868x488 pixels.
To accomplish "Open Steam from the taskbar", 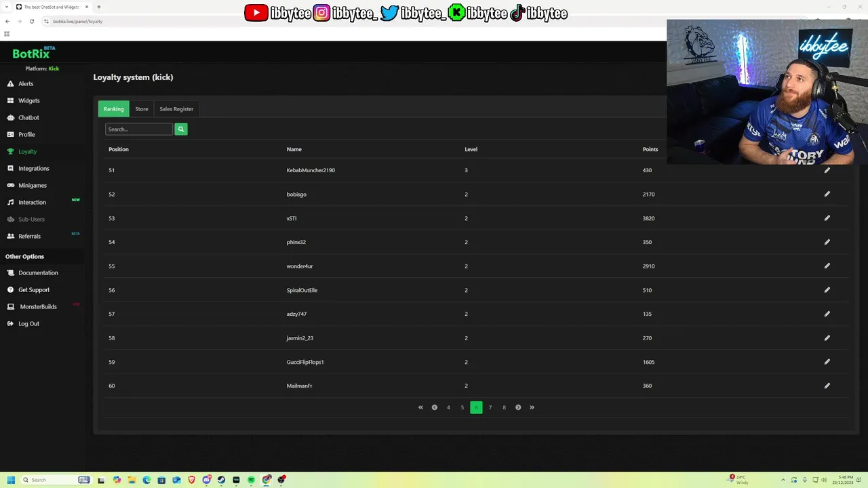I will (221, 480).
